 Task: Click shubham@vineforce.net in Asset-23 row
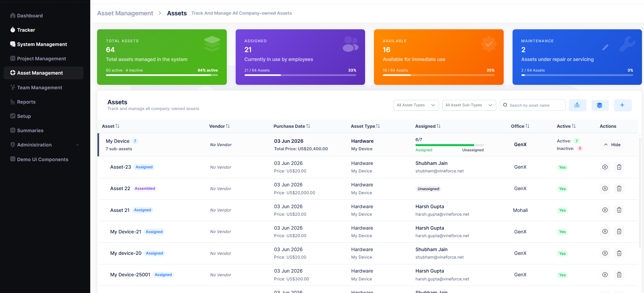tap(439, 171)
